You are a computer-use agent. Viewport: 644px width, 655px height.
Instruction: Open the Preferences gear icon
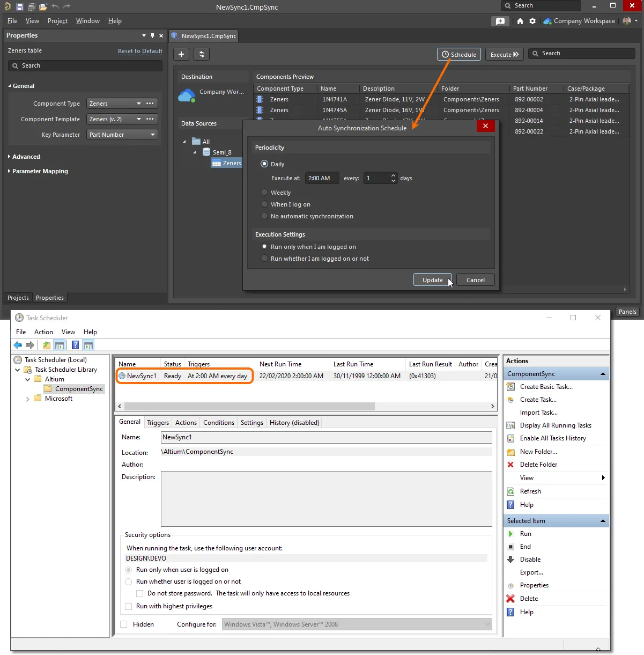click(x=532, y=21)
